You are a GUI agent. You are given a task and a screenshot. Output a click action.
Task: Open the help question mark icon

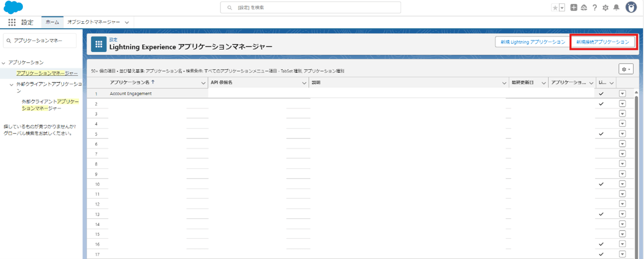pyautogui.click(x=594, y=7)
